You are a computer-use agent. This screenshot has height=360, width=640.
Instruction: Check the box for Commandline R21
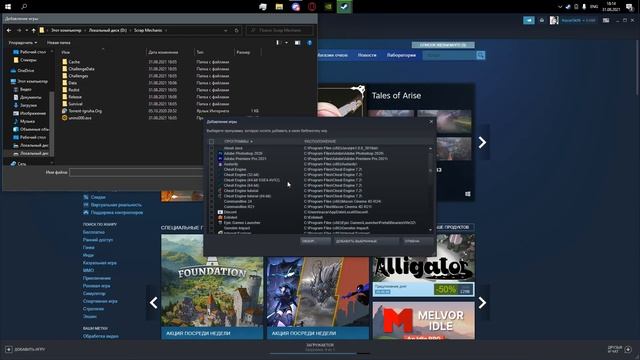point(211,207)
